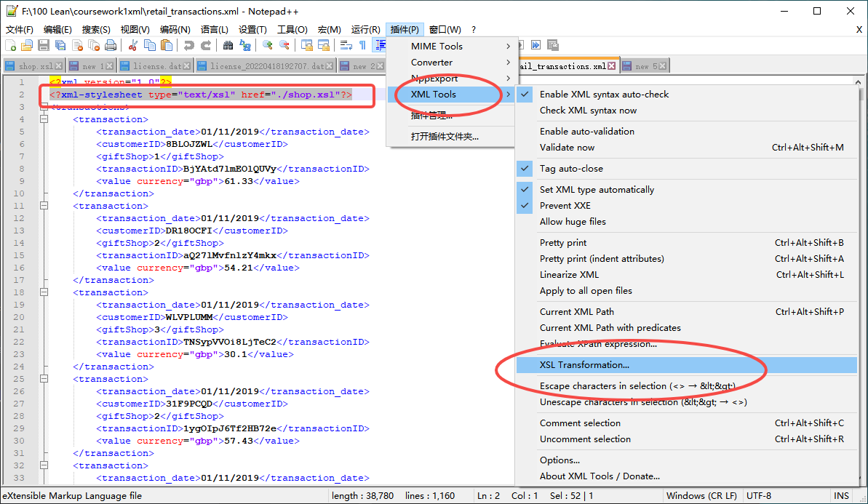Uncheck Enable XML syntax auto-check
Viewport: 868px width, 504px height.
[x=602, y=94]
